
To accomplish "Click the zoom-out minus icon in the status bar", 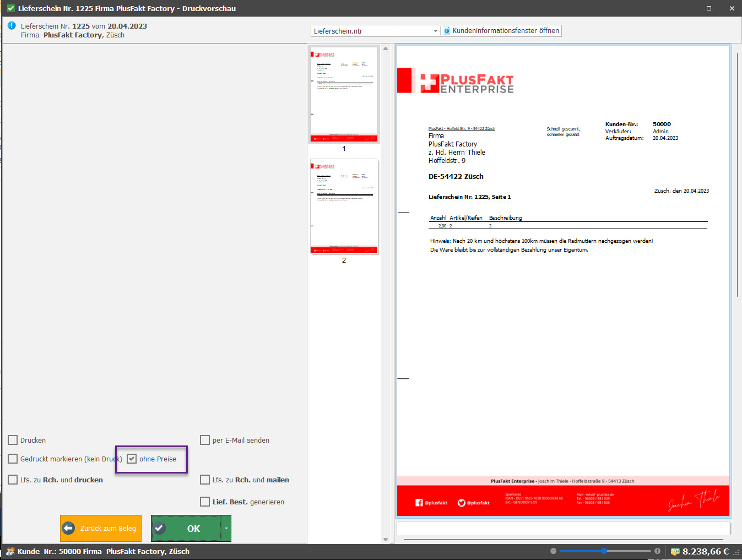I will 553,551.
